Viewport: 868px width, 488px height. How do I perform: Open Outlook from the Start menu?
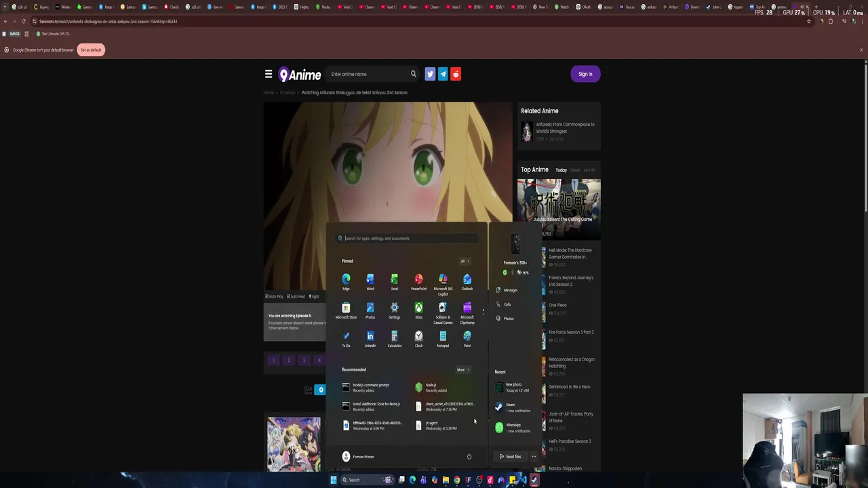[x=467, y=281]
